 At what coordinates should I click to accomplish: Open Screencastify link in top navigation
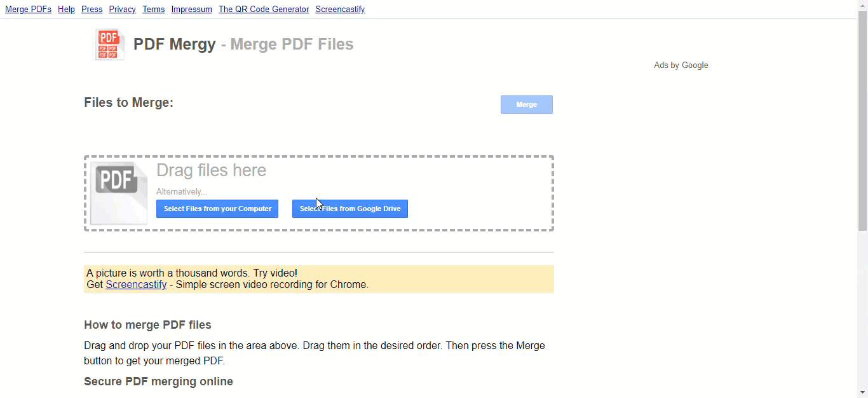[x=340, y=9]
